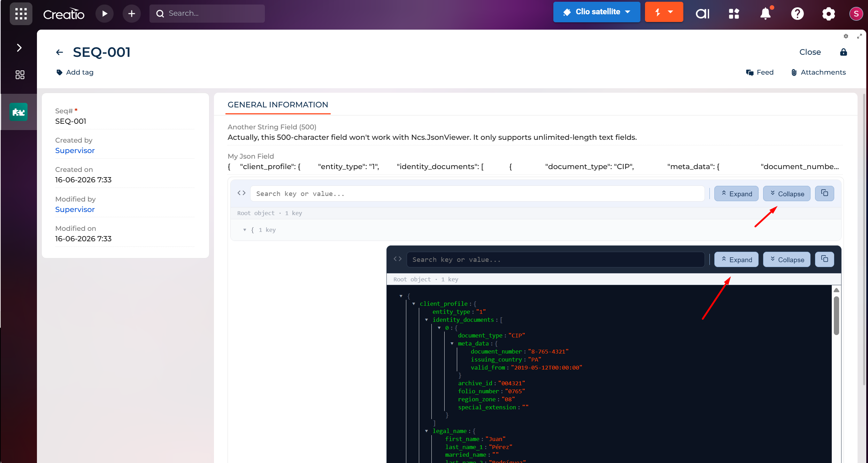Open the user profile avatar S
This screenshot has height=463, width=868.
tap(856, 14)
